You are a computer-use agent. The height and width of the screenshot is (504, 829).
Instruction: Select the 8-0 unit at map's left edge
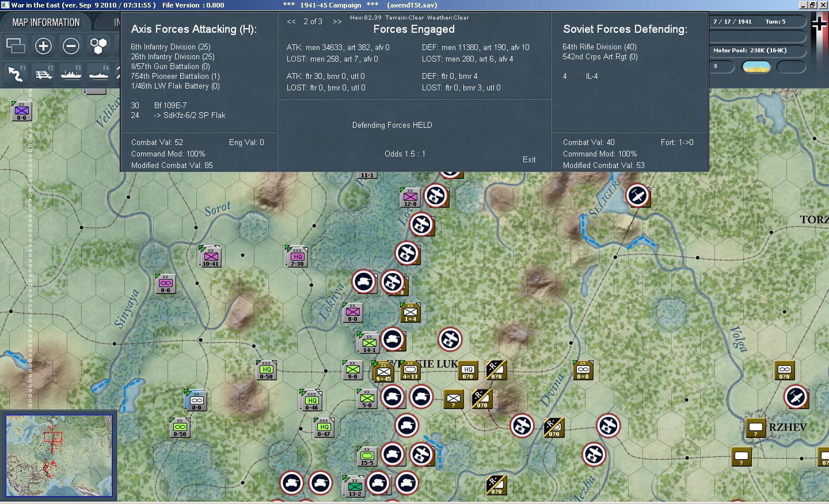click(x=21, y=111)
